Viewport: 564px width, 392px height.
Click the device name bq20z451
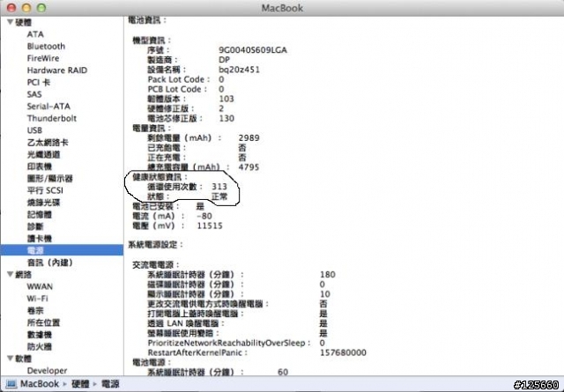click(239, 70)
